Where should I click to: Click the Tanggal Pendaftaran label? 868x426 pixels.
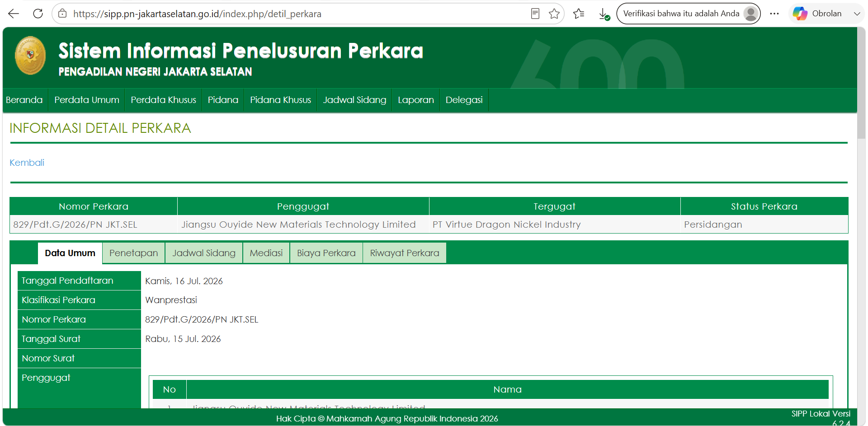79,281
